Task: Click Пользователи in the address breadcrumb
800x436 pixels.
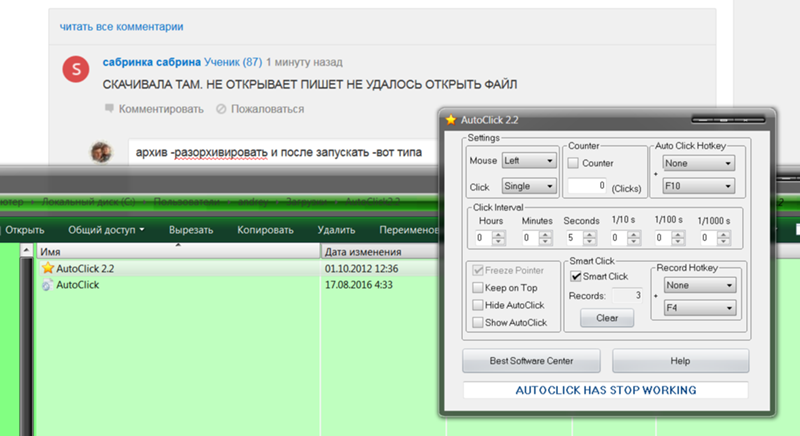Action: [187, 202]
